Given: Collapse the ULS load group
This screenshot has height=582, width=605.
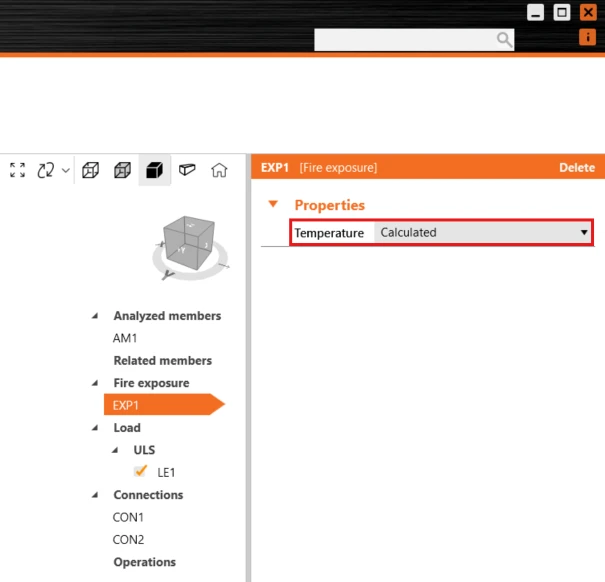Looking at the screenshot, I should [115, 450].
